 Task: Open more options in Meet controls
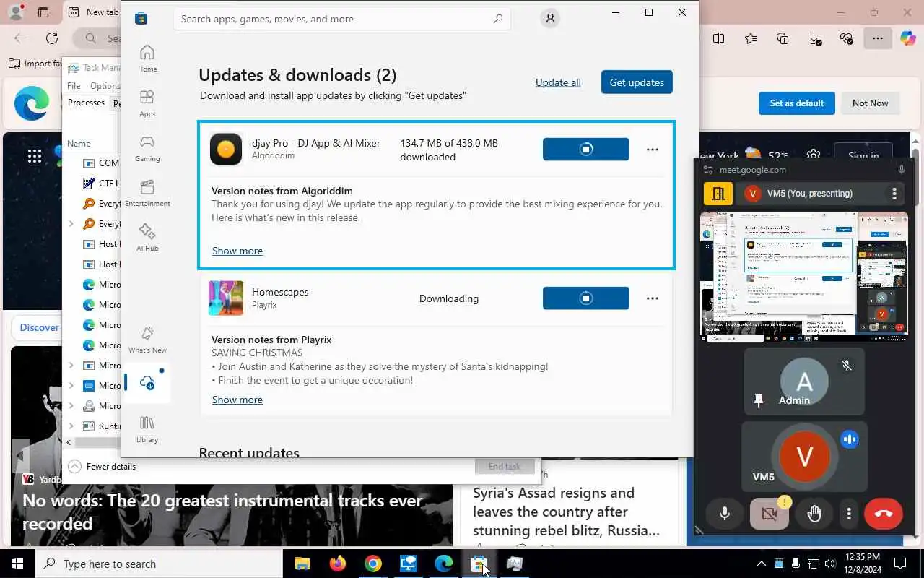(x=849, y=514)
